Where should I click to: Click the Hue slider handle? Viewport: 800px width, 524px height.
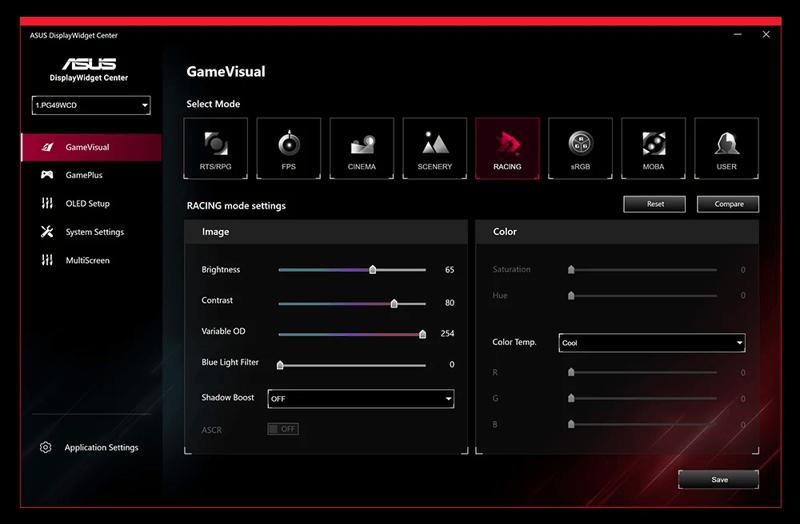pos(571,295)
